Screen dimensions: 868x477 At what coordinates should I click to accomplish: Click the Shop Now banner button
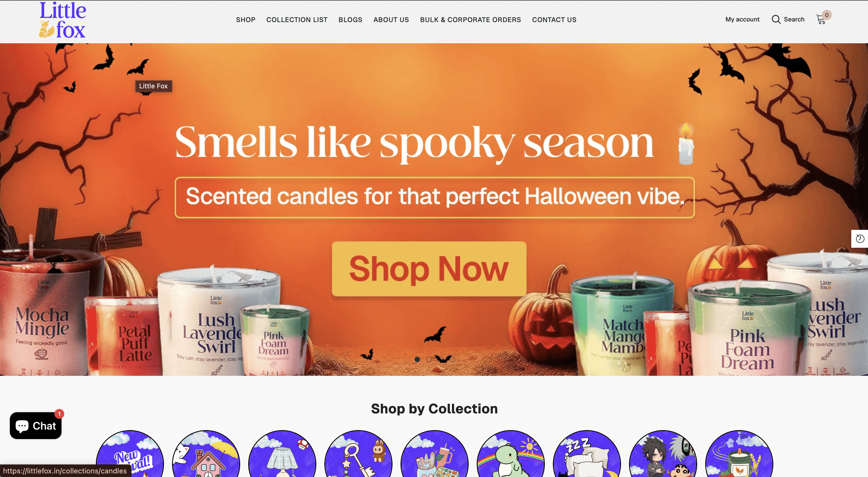coord(429,269)
